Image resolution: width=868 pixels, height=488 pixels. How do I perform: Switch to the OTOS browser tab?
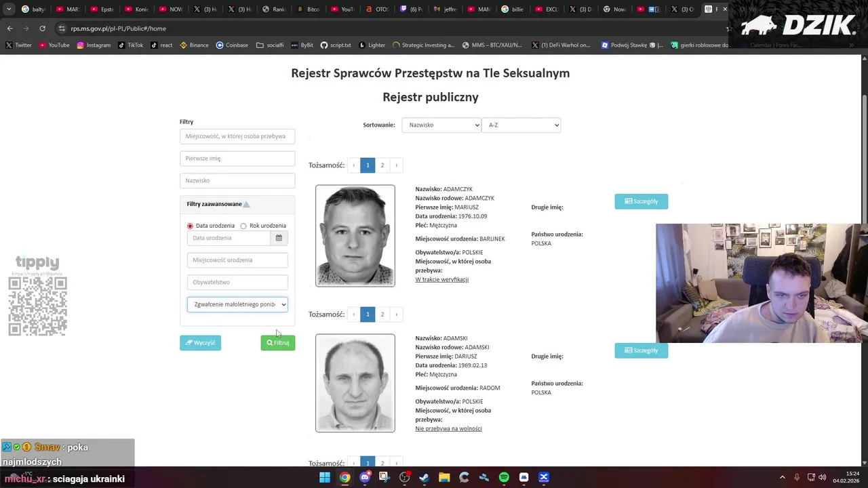coord(378,9)
